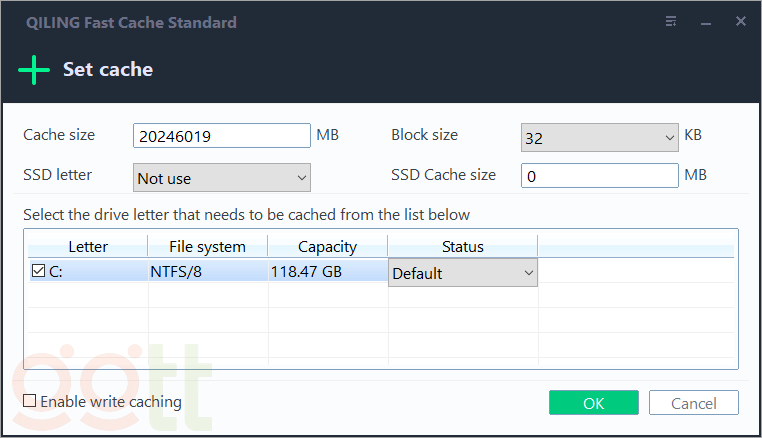Click the SSD Cache size input field
Viewport: 762px width, 438px height.
coord(599,176)
